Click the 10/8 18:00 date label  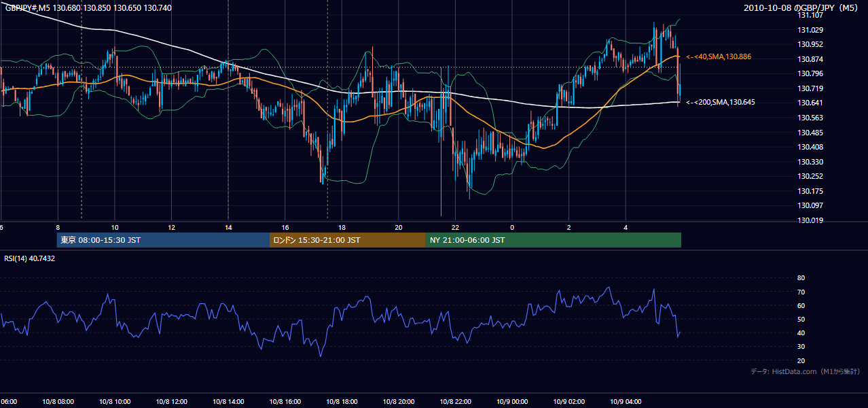click(x=342, y=402)
